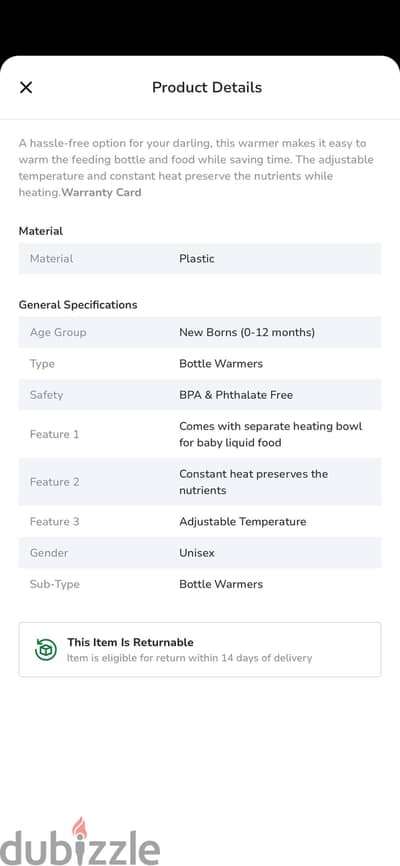This screenshot has width=400, height=866.
Task: Select the Sub-Type row label
Action: [x=55, y=584]
